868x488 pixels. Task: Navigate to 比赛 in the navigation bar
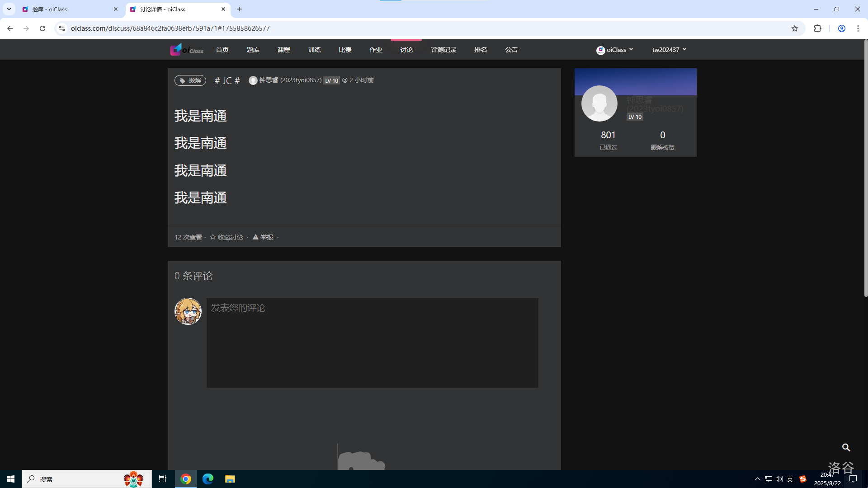tap(344, 50)
